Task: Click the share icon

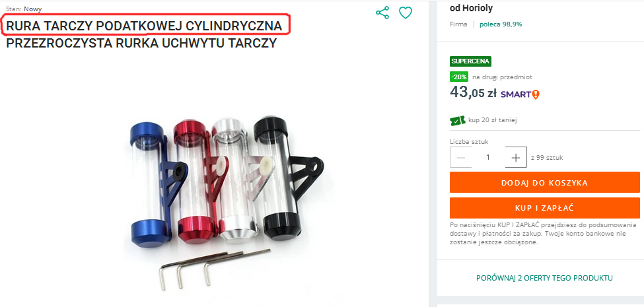Action: click(x=382, y=13)
